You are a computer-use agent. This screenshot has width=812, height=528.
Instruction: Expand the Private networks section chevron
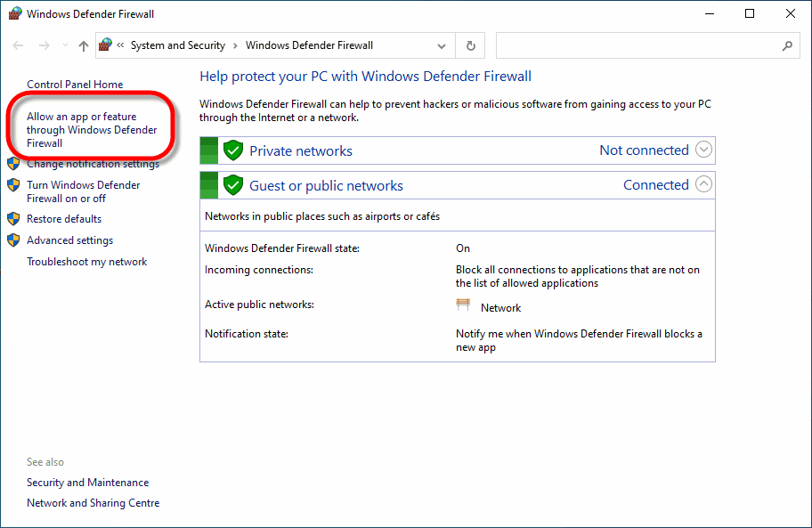(703, 150)
